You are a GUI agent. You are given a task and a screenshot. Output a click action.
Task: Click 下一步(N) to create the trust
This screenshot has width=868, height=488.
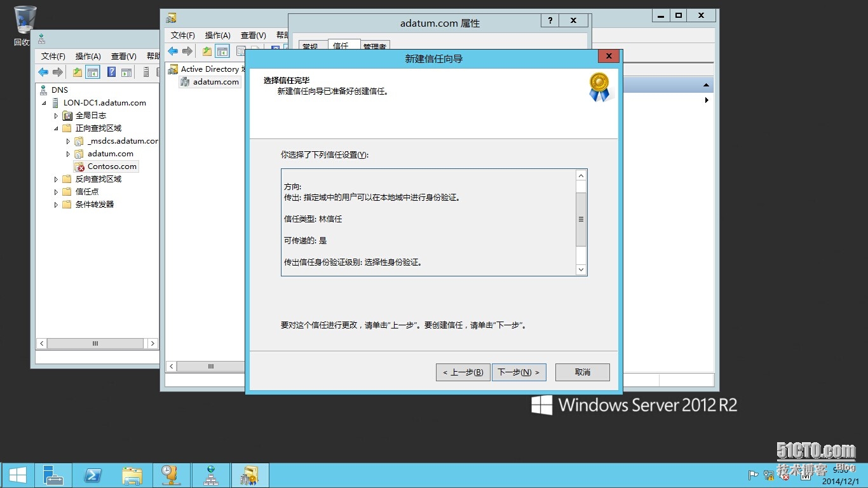519,372
